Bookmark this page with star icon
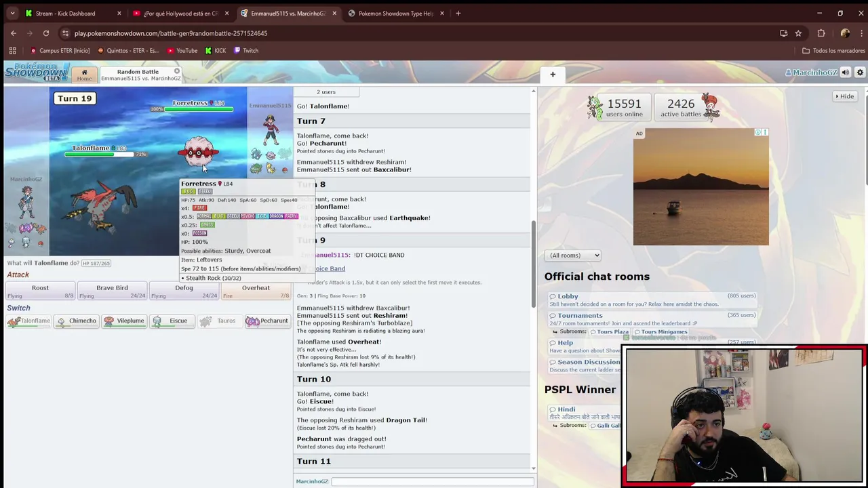The height and width of the screenshot is (488, 868). pos(798,33)
